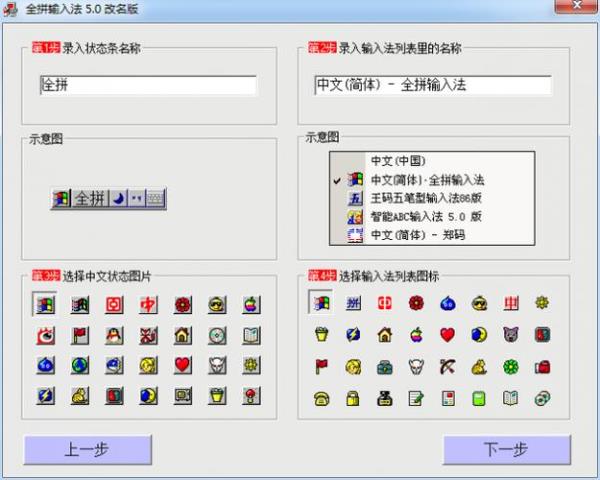Click 智能ABC输入法 5.0 版 list entry
Image resolution: width=600 pixels, height=480 pixels.
[427, 217]
